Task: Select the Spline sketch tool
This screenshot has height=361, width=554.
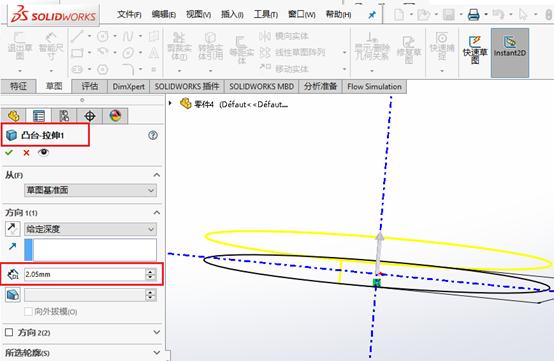Action: point(128,36)
